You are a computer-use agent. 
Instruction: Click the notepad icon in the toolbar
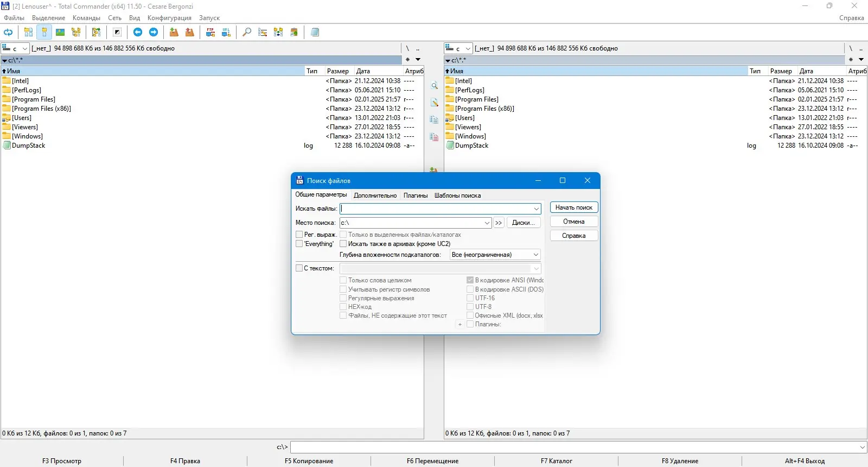click(x=315, y=32)
